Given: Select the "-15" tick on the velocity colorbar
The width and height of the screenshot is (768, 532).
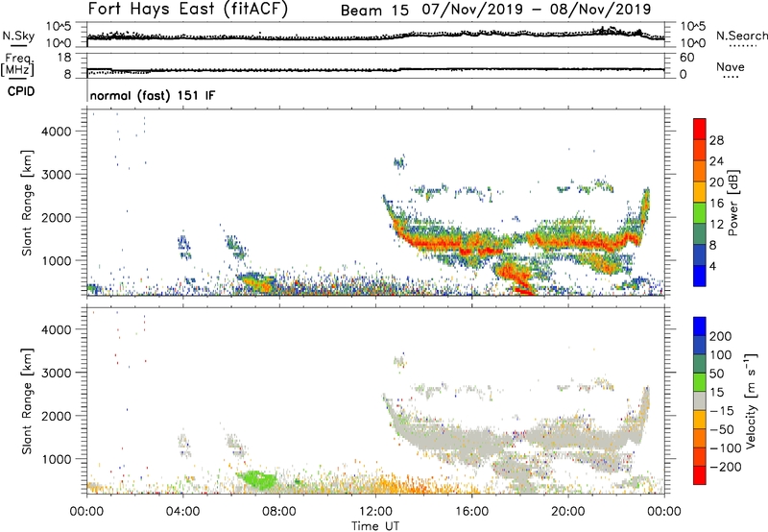Looking at the screenshot, I should tap(722, 411).
